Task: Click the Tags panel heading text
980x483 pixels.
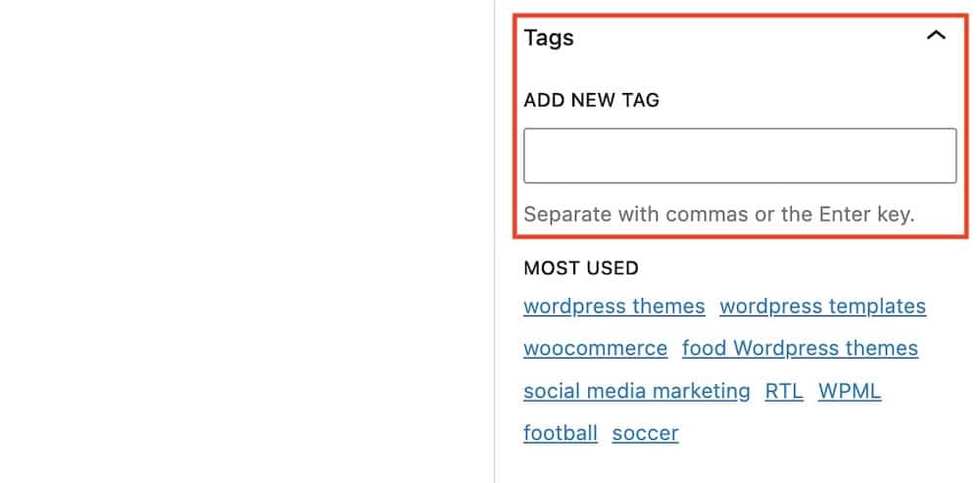Action: (549, 37)
